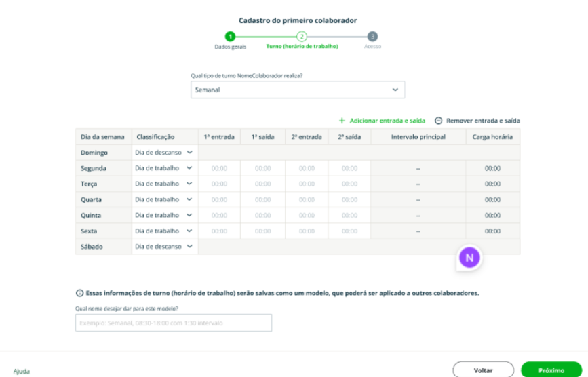Open the Ajuda link
This screenshot has height=377, width=588.
coord(22,371)
